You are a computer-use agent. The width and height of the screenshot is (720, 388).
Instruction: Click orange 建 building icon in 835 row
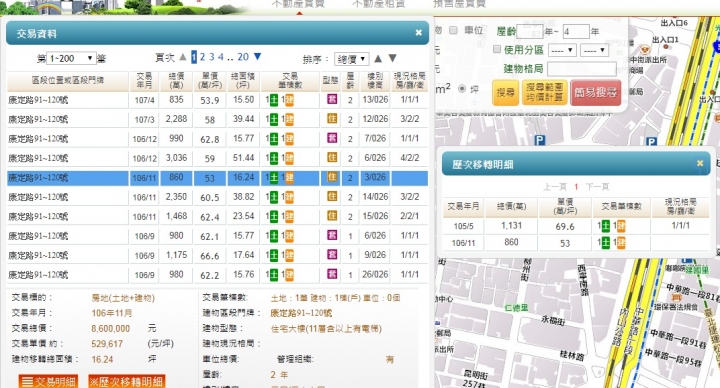[289, 100]
